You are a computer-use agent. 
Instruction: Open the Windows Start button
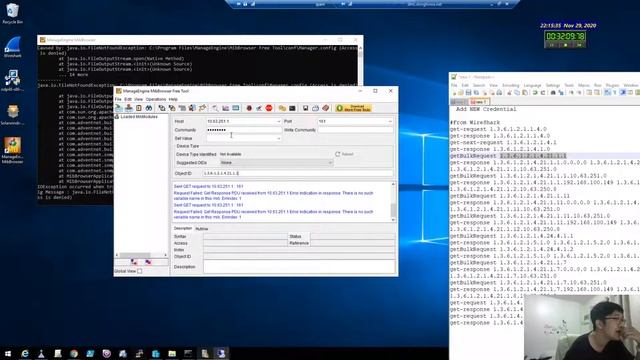pos(8,353)
